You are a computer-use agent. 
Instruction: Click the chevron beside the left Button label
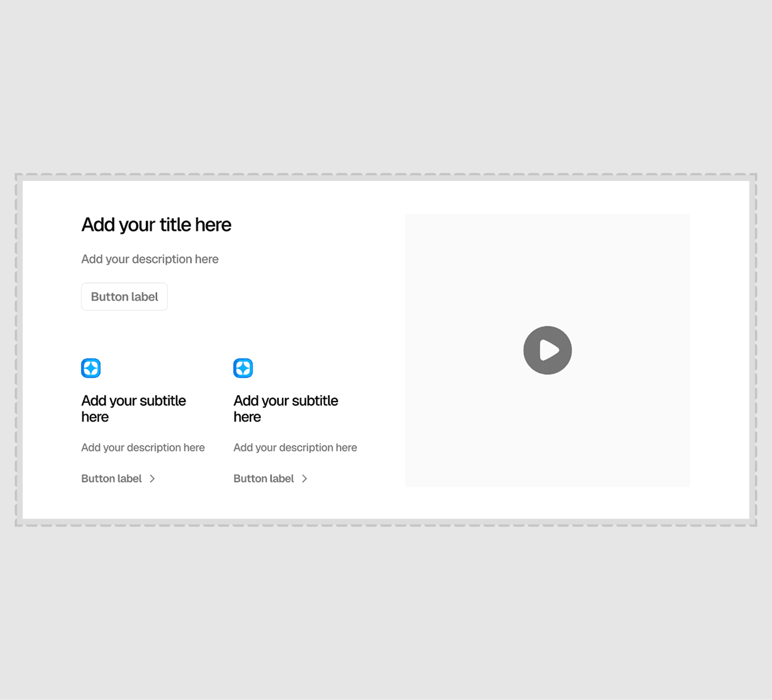pos(152,479)
